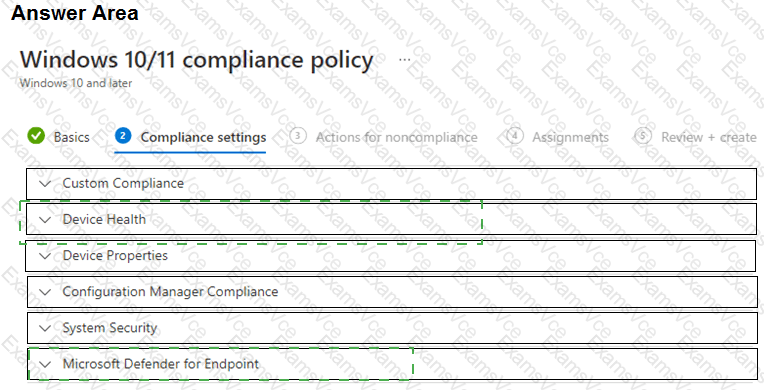The height and width of the screenshot is (390, 764).
Task: Click the step 3 circle icon
Action: (298, 136)
